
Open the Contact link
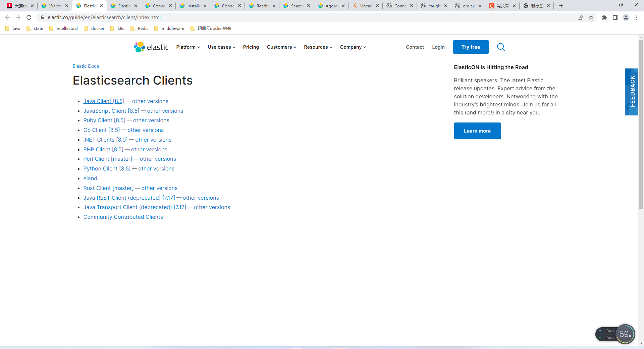click(415, 47)
